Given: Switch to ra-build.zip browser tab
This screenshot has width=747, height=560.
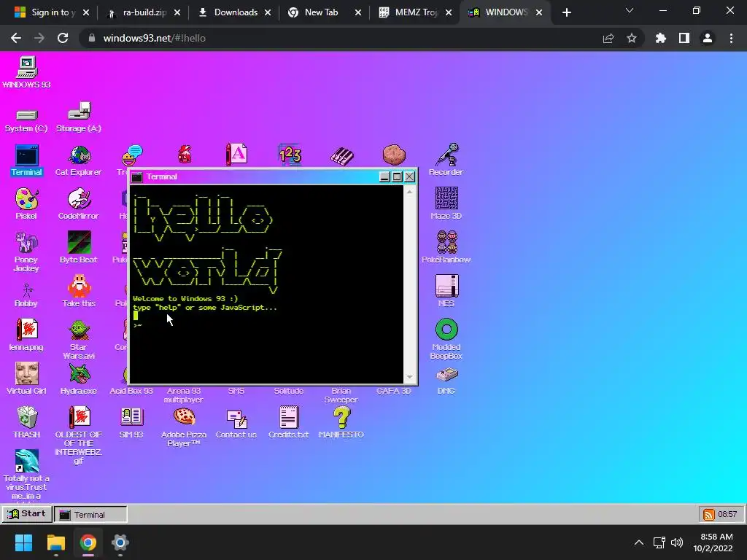Looking at the screenshot, I should click(144, 12).
